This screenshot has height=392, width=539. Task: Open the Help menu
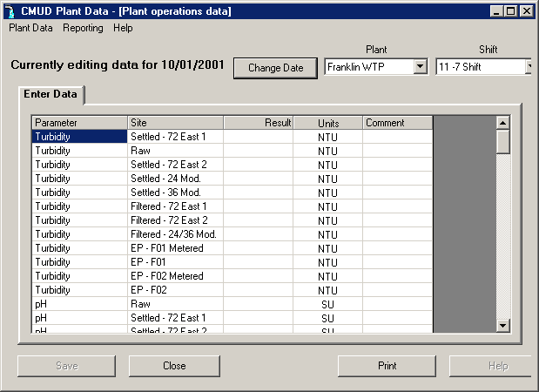(x=123, y=28)
